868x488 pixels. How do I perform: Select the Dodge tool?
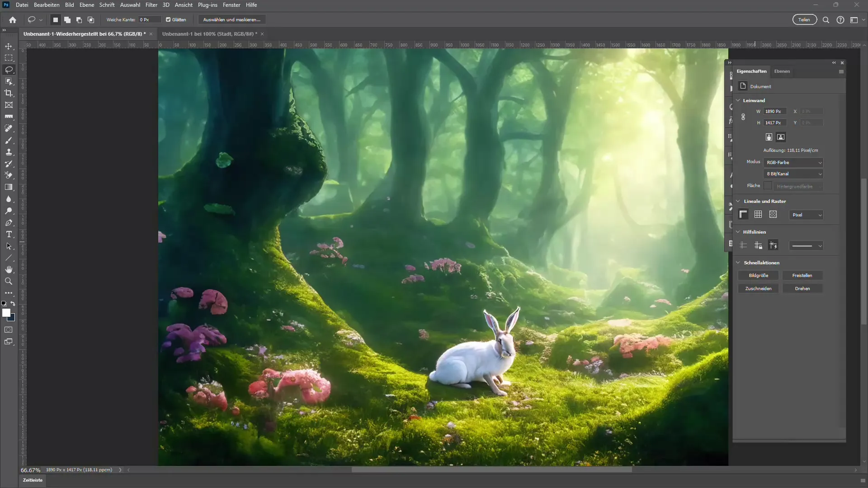(x=9, y=211)
